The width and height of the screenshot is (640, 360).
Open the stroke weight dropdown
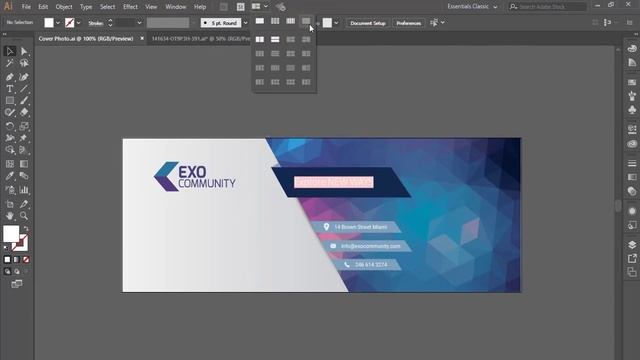point(139,23)
